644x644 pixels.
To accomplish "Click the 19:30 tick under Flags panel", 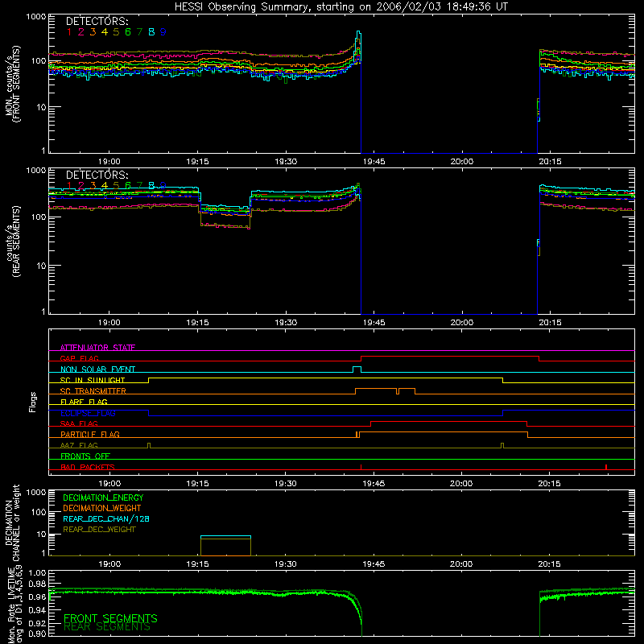I will [286, 484].
